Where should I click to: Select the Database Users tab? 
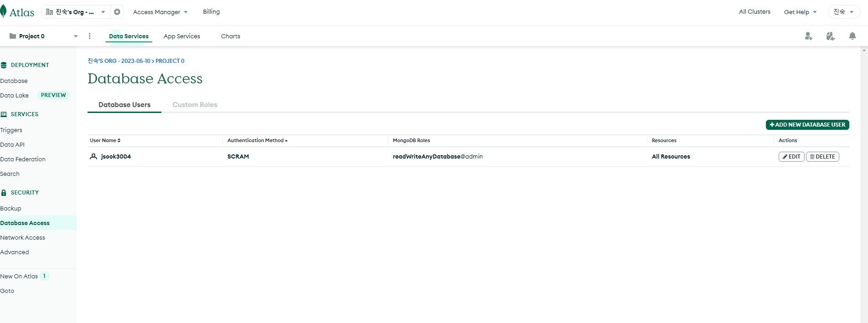pos(124,104)
